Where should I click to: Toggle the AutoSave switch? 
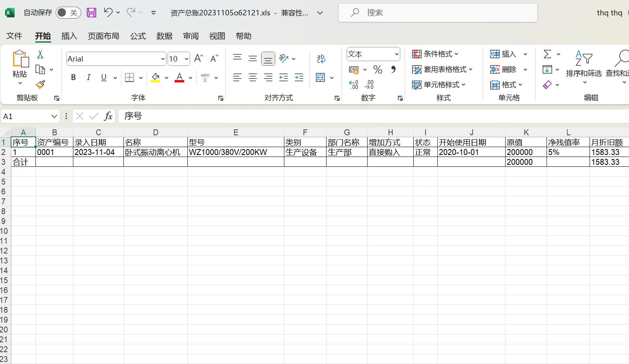coord(68,13)
